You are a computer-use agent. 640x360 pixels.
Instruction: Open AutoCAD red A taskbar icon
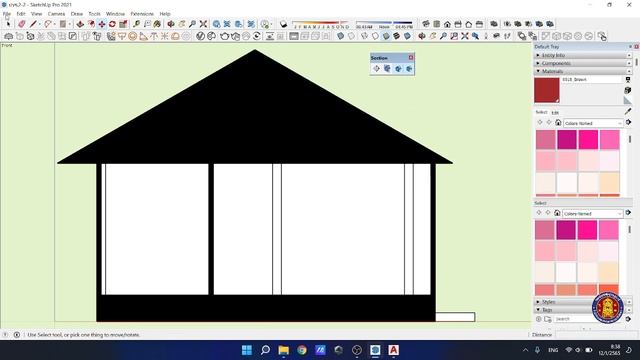click(393, 350)
